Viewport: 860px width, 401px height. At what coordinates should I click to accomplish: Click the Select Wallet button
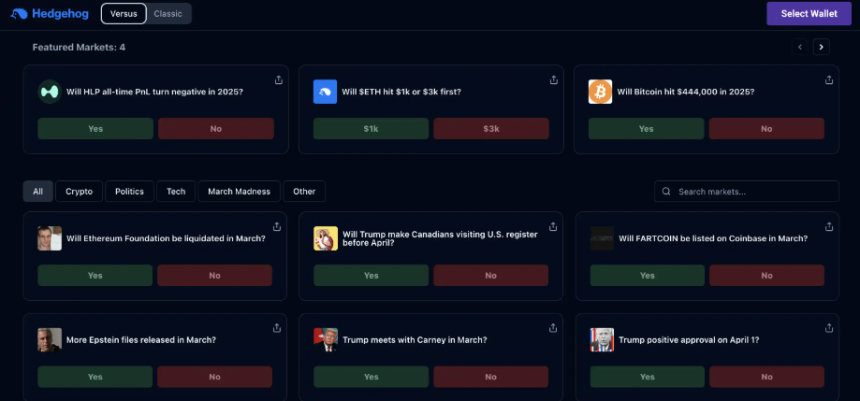(809, 14)
